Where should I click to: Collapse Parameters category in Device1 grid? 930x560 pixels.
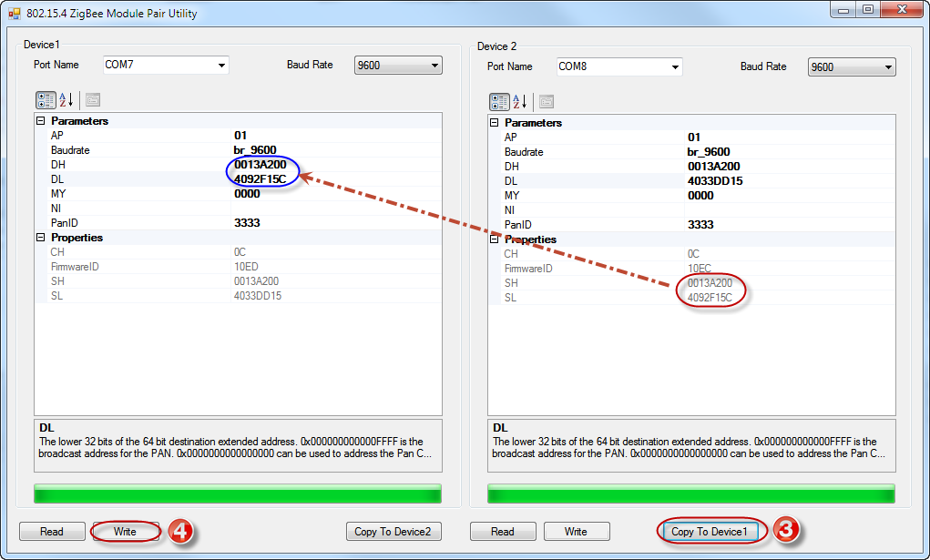pos(41,120)
